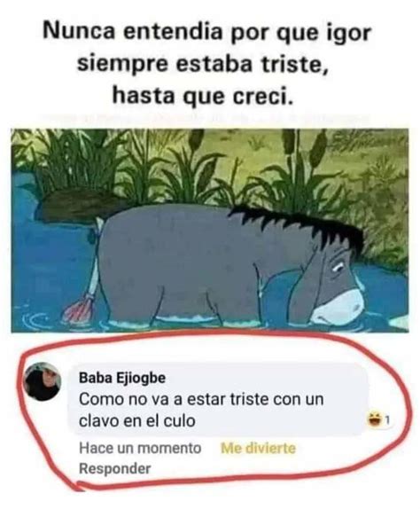Click the "clavo en el culo" comment line

[x=137, y=421]
